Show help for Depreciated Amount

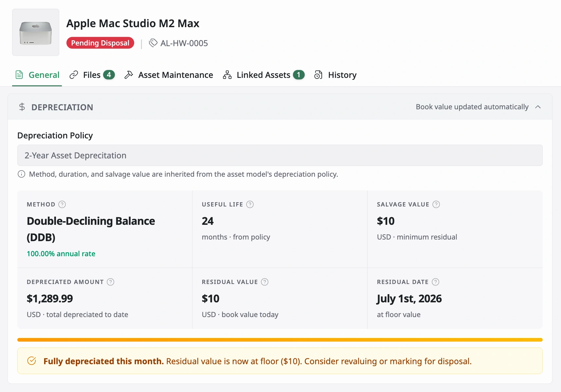tap(111, 282)
